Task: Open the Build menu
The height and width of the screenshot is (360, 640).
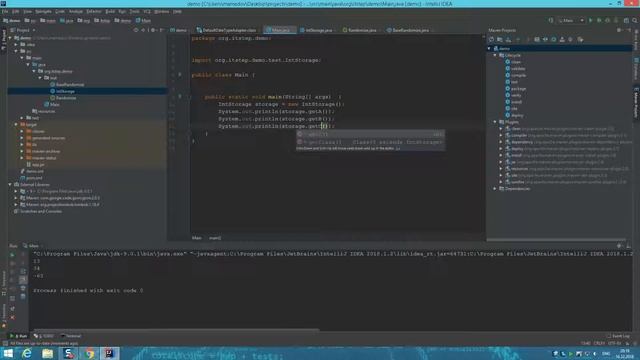Action: click(110, 11)
